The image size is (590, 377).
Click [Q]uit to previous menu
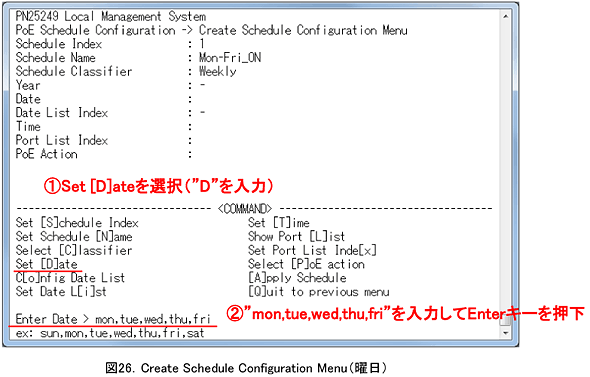319,292
